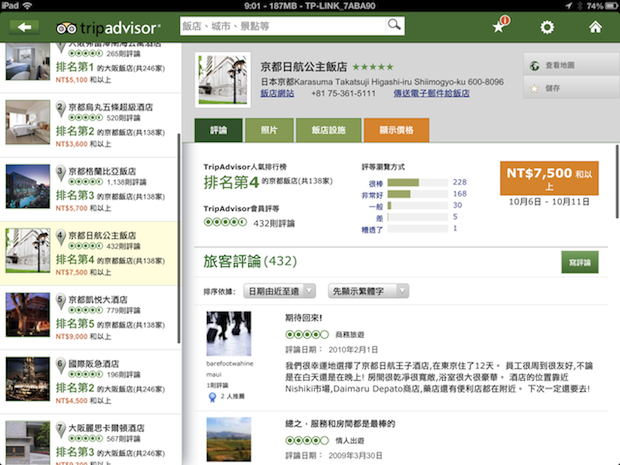
Task: Click the 228 review count
Action: click(x=459, y=182)
